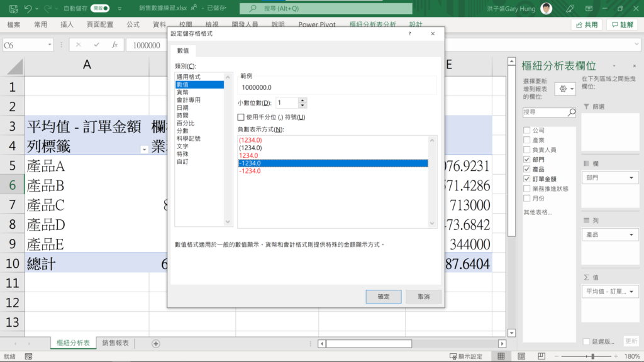Decrease decimal places with down arrow

point(303,105)
